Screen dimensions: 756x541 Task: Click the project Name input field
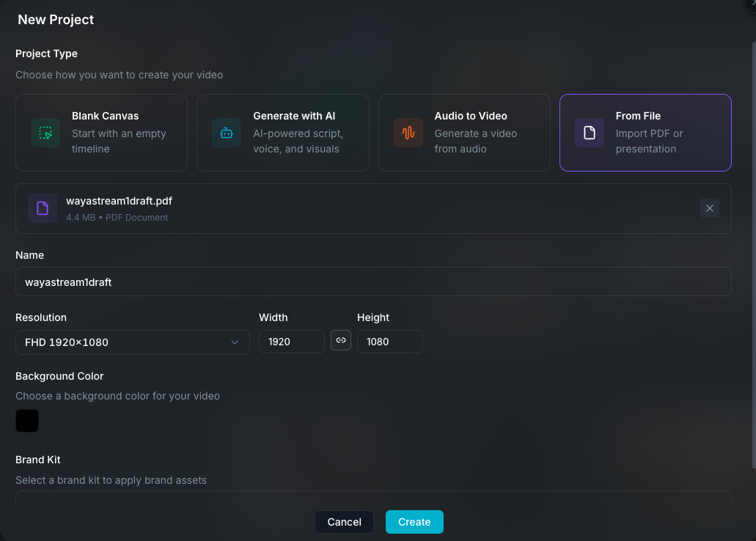[373, 281]
